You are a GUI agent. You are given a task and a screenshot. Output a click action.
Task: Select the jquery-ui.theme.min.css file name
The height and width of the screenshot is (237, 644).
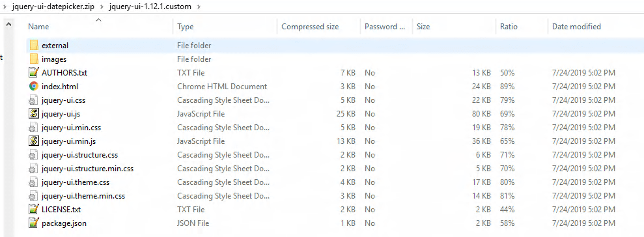(x=83, y=197)
